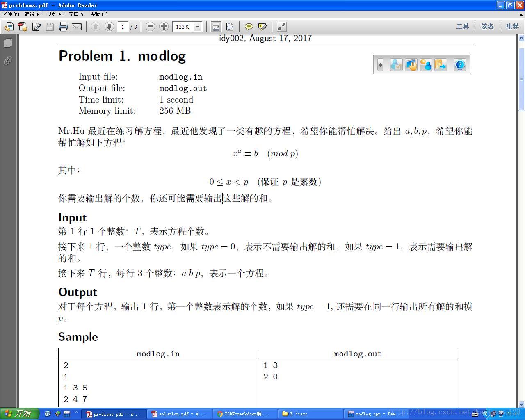Switch to solution.pdf taskbar window
Image resolution: width=525 pixels, height=420 pixels.
(x=180, y=414)
